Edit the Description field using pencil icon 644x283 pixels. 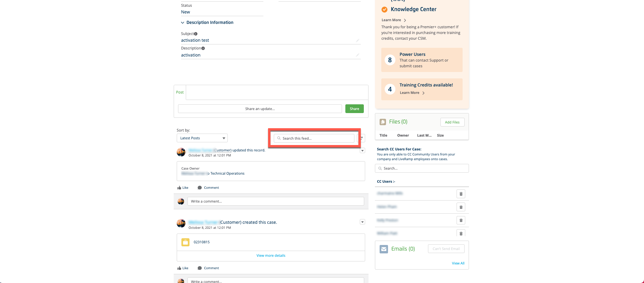(357, 55)
